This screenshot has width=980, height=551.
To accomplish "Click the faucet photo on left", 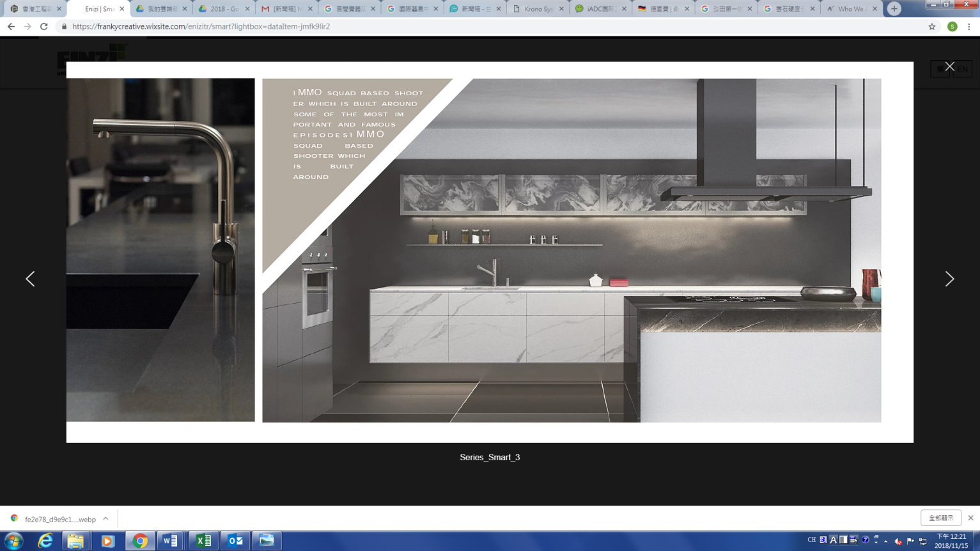I will click(x=160, y=249).
